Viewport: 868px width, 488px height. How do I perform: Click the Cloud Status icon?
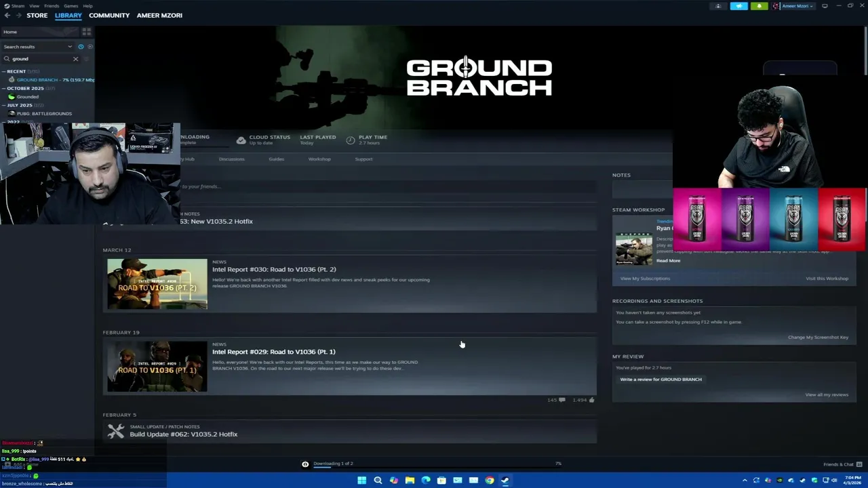(241, 140)
